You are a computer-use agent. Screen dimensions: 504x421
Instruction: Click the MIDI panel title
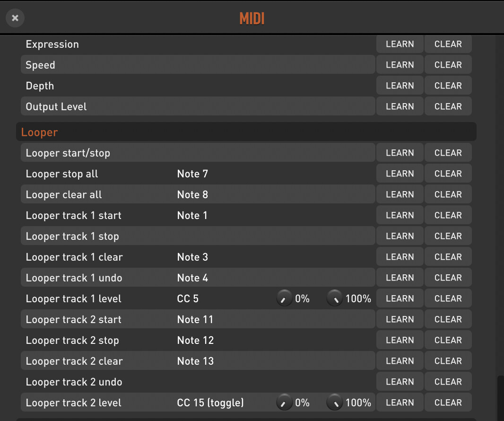coord(252,18)
